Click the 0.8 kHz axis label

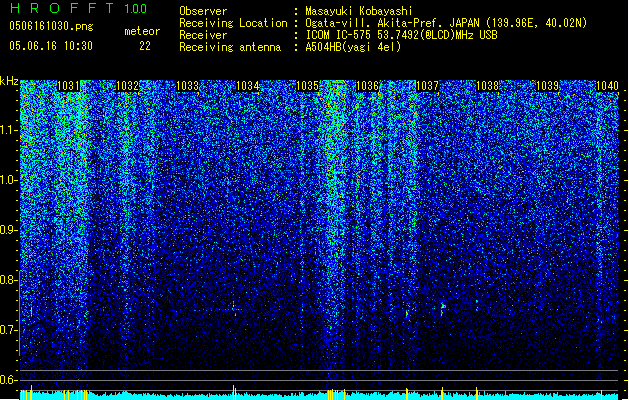click(8, 280)
